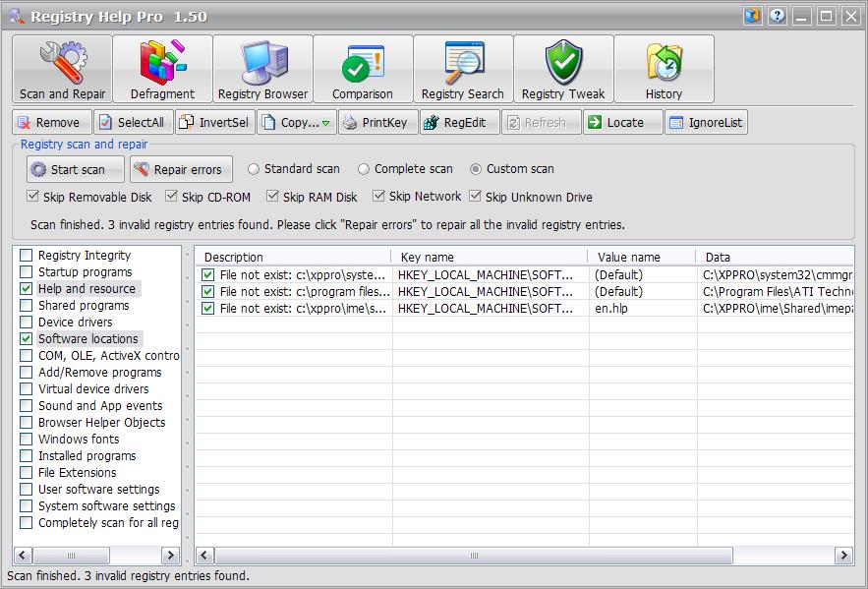Open the Registry Tweak section
Viewport: 868px width, 589px height.
coord(563,69)
